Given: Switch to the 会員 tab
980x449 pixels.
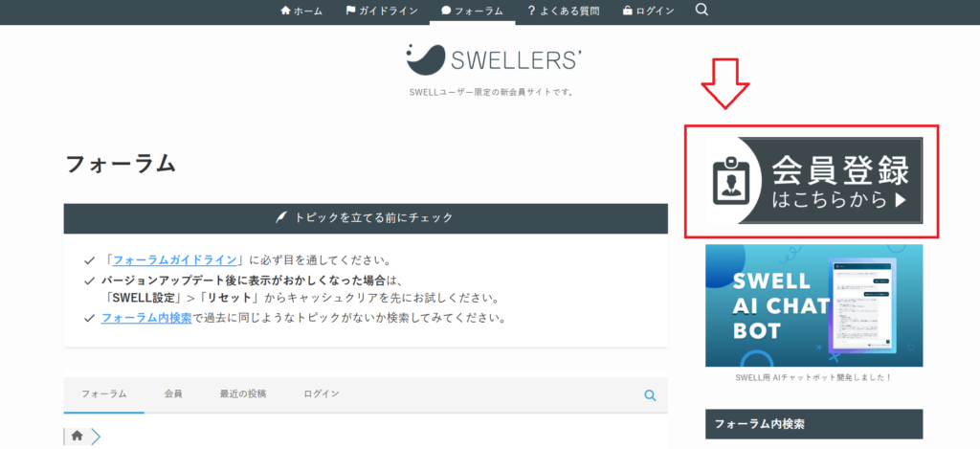Looking at the screenshot, I should click(173, 394).
